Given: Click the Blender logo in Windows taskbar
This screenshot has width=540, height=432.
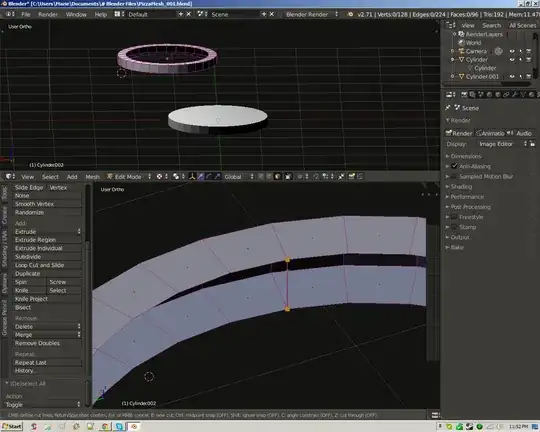Looking at the screenshot, I should [x=135, y=426].
